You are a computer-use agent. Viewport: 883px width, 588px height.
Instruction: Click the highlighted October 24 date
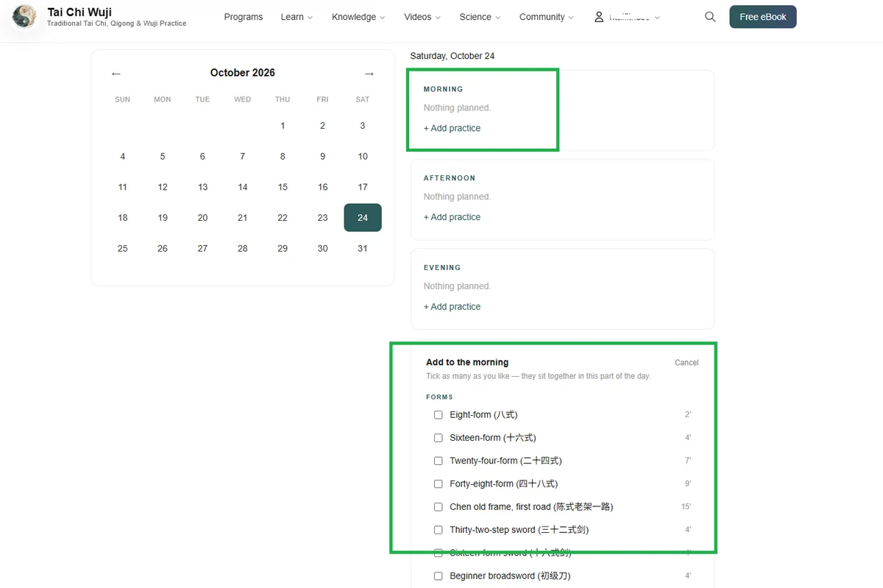(x=363, y=218)
